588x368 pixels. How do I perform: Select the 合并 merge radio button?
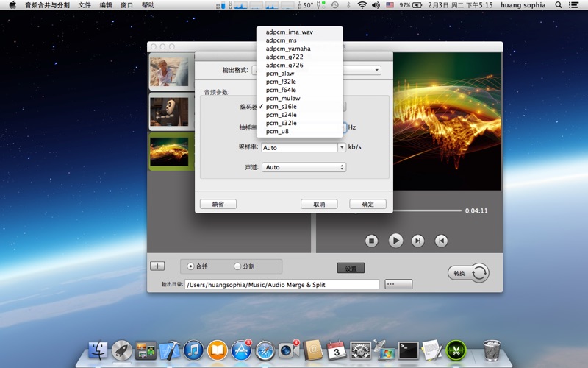click(x=191, y=266)
